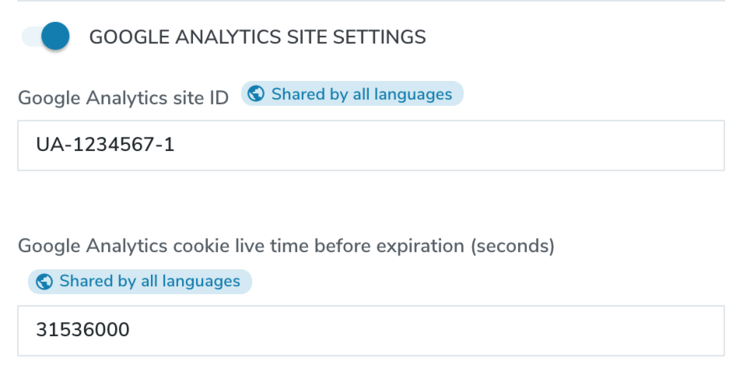
Task: Click the GOOGLE ANALYTICS SITE SETTINGS heading
Action: [257, 37]
